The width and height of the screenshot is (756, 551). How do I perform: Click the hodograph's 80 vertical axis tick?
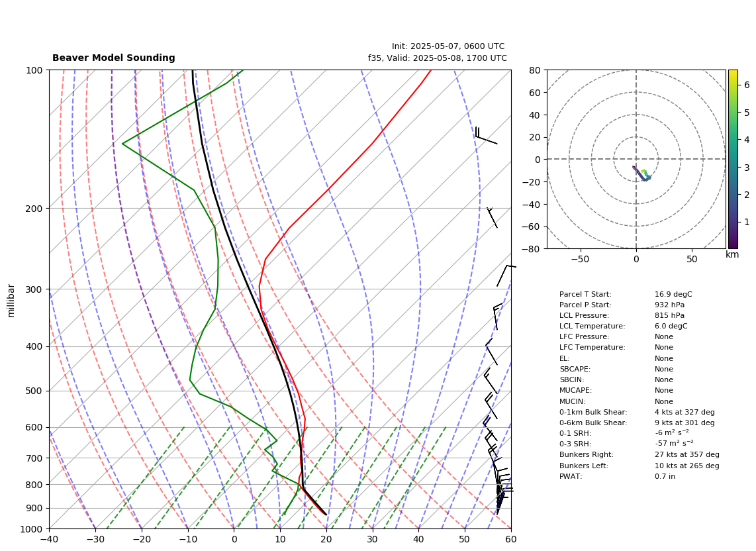(x=535, y=70)
